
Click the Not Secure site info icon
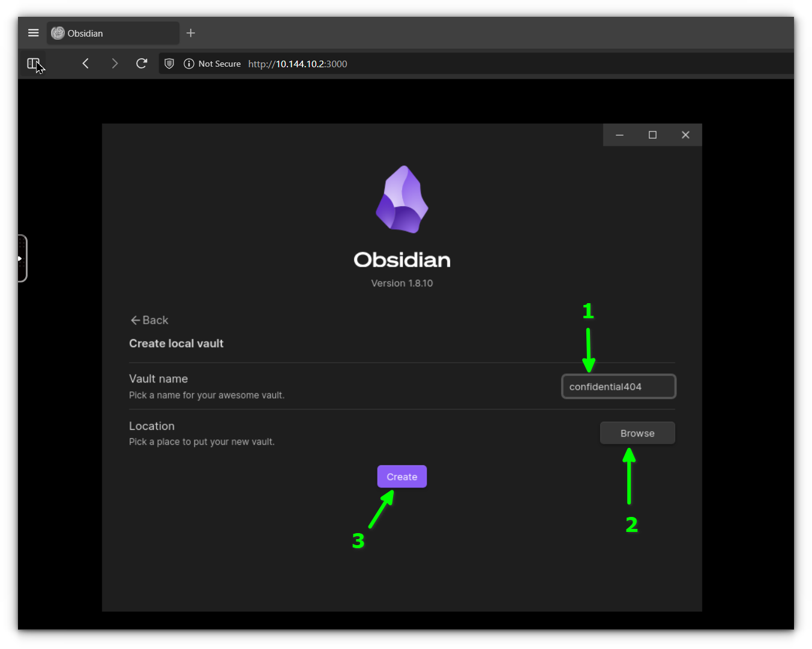pyautogui.click(x=189, y=64)
